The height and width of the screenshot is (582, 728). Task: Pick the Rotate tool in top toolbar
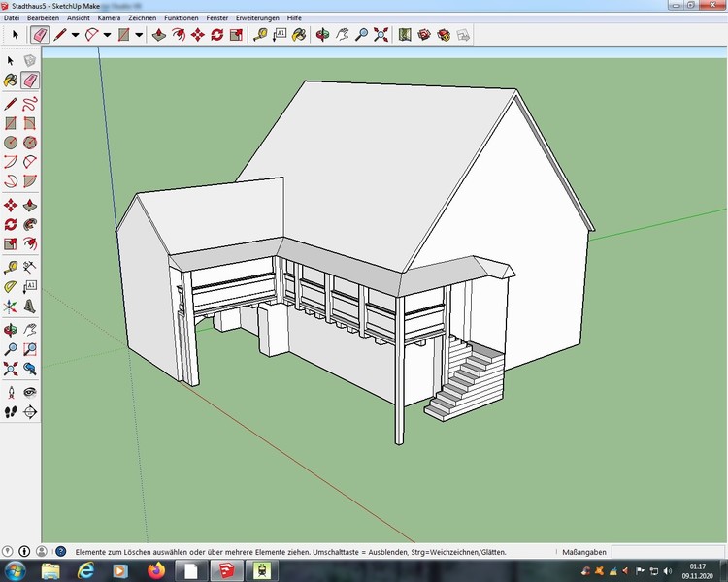(x=216, y=35)
